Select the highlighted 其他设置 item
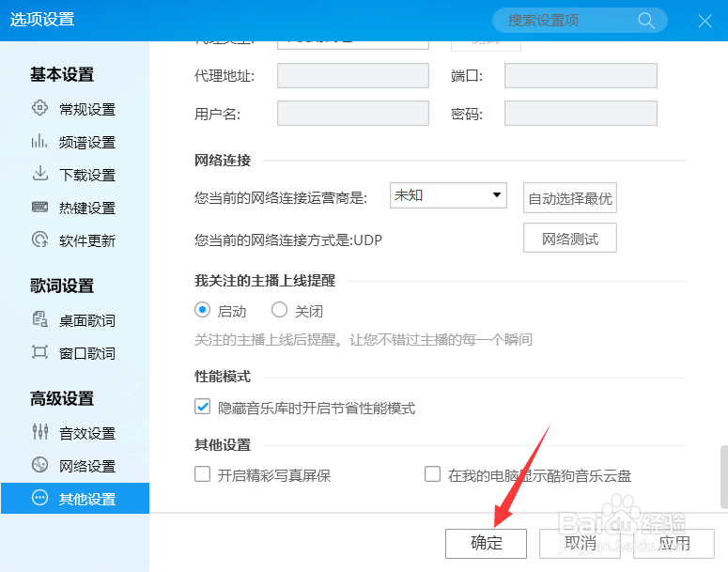The image size is (728, 572). pyautogui.click(x=75, y=498)
